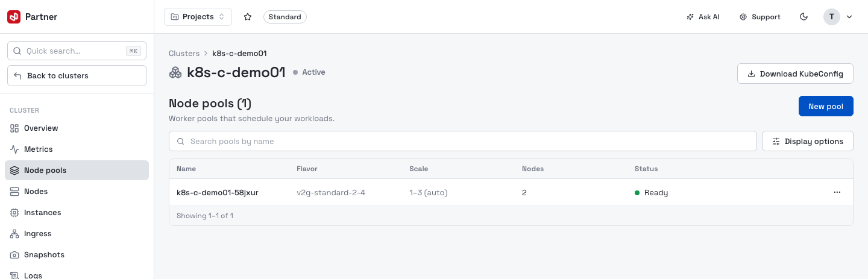
Task: Open the Ask AI assistant
Action: pos(703,17)
